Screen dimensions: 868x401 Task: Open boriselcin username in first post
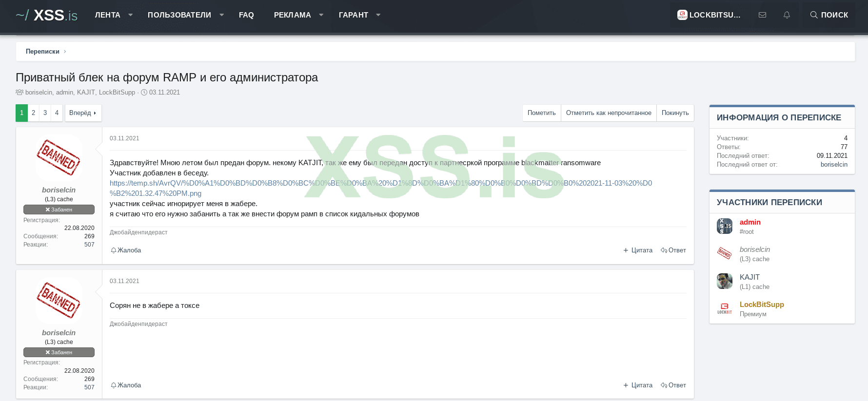pos(59,190)
